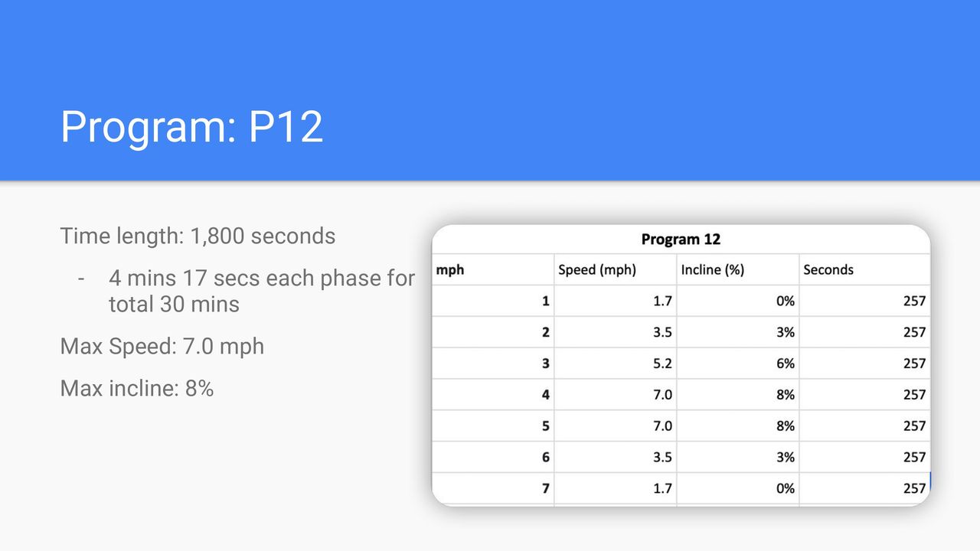The width and height of the screenshot is (980, 551).
Task: Click the table image thumbnail
Action: (x=681, y=365)
